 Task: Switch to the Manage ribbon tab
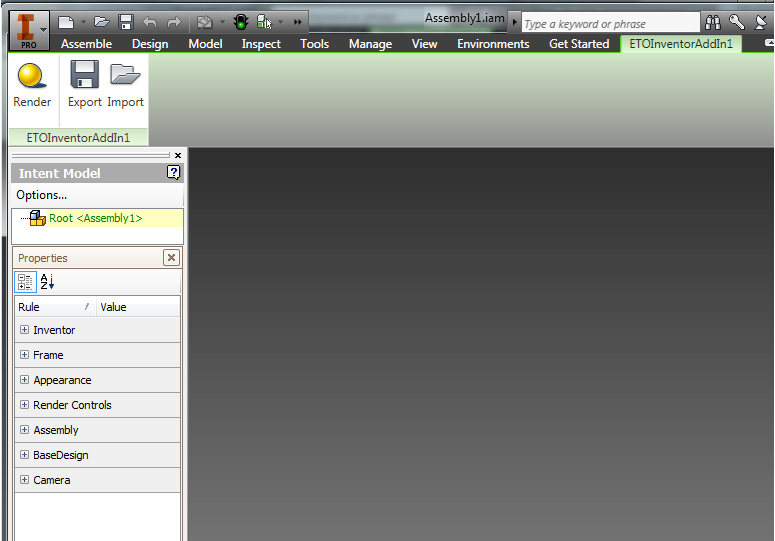370,44
